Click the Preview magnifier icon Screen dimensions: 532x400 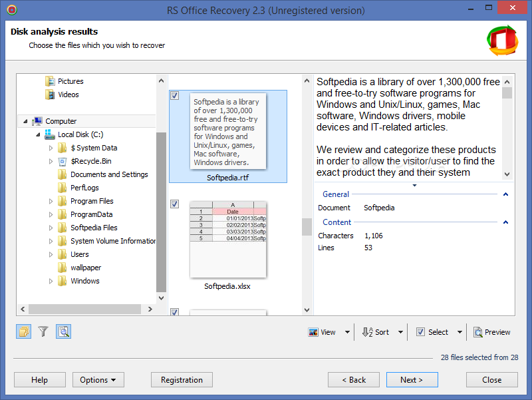point(478,332)
